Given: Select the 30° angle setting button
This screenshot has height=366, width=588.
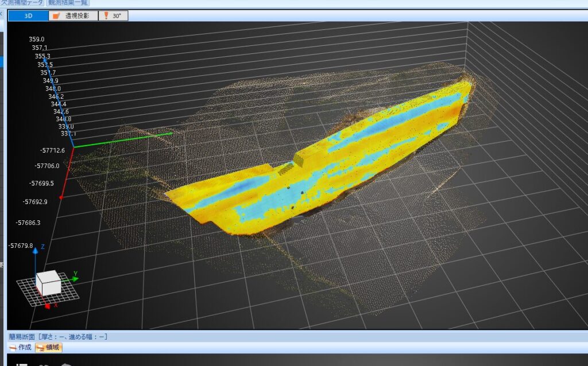Looking at the screenshot, I should click(x=113, y=15).
